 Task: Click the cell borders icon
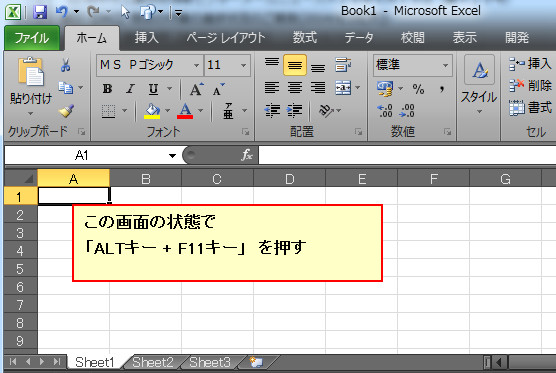(108, 111)
